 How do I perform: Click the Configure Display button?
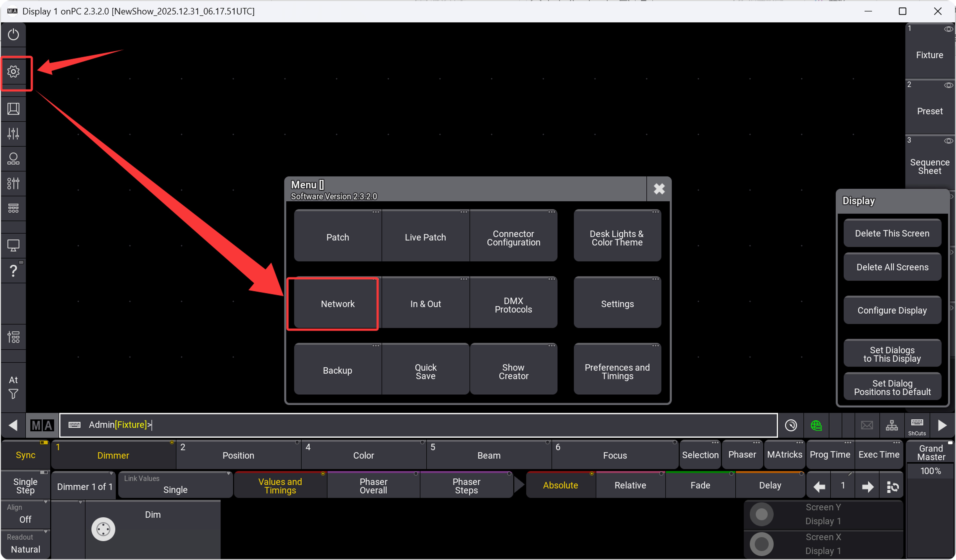[x=892, y=310]
